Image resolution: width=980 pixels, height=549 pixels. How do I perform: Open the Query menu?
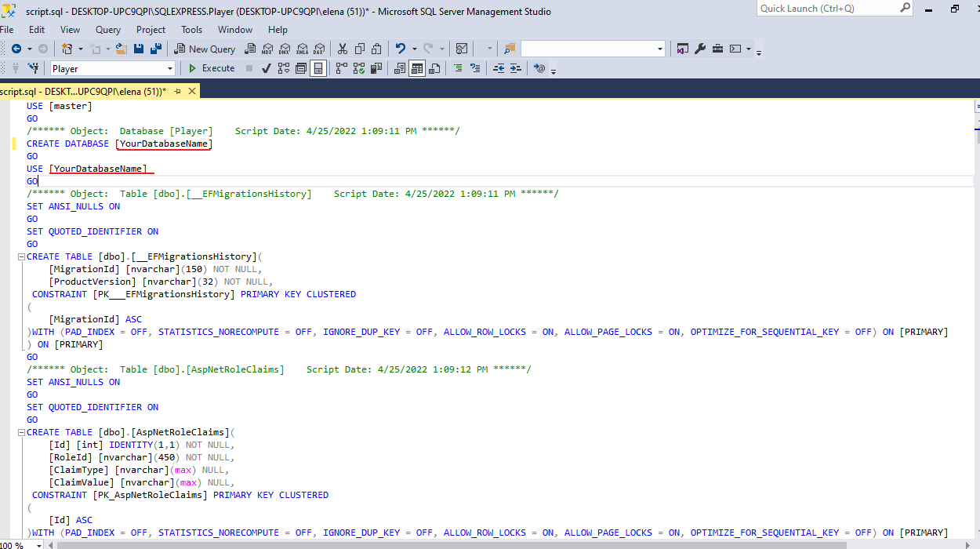pos(108,29)
